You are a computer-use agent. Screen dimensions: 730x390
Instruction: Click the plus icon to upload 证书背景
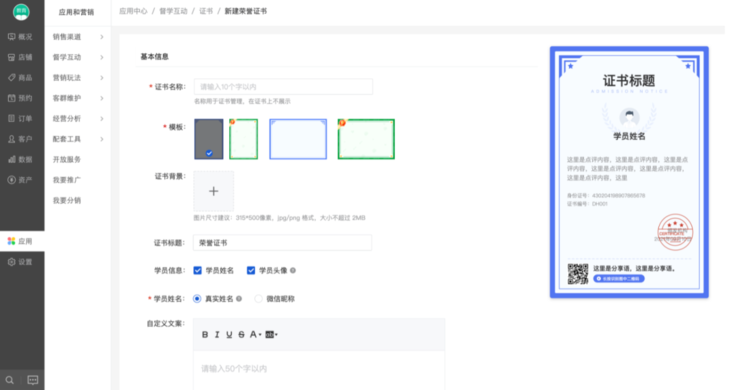(214, 191)
